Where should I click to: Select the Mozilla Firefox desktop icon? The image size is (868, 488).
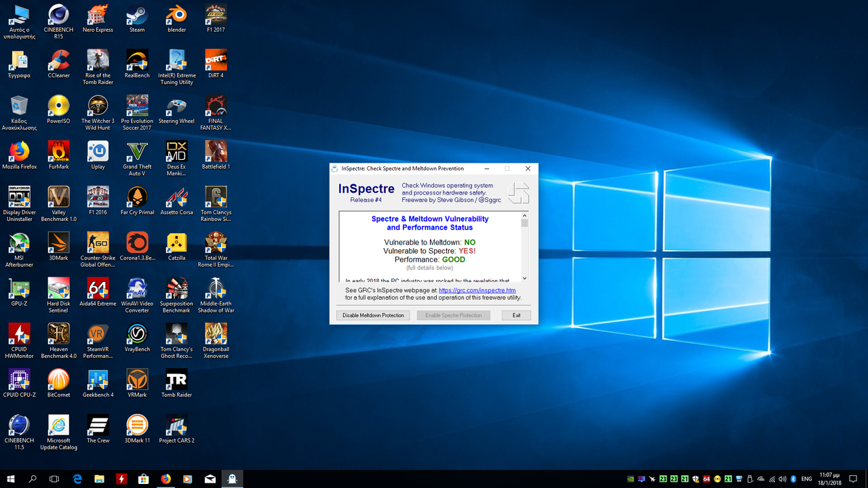pos(20,155)
